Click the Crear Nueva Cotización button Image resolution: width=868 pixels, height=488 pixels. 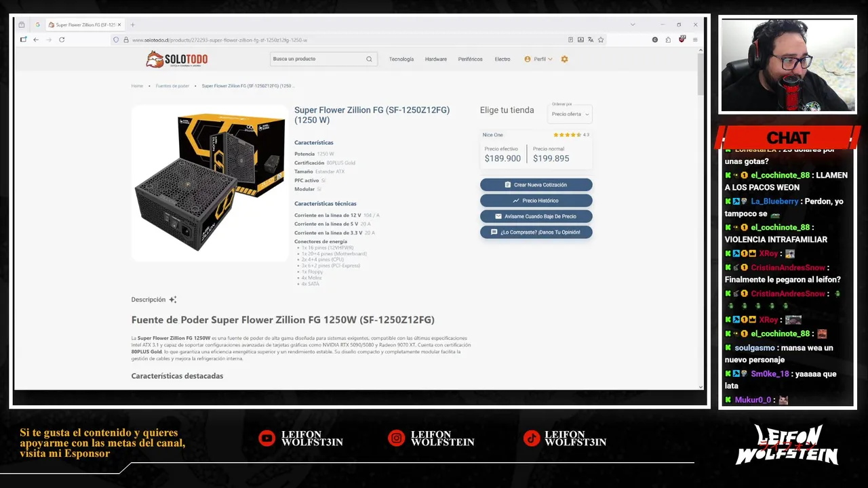536,184
